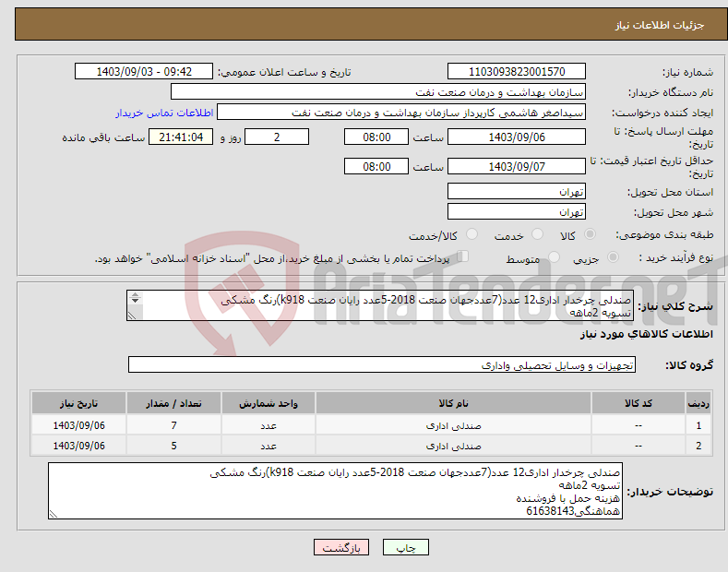728x572 pixels.
Task: Click the description box scroll down arrow
Action: pos(135,301)
